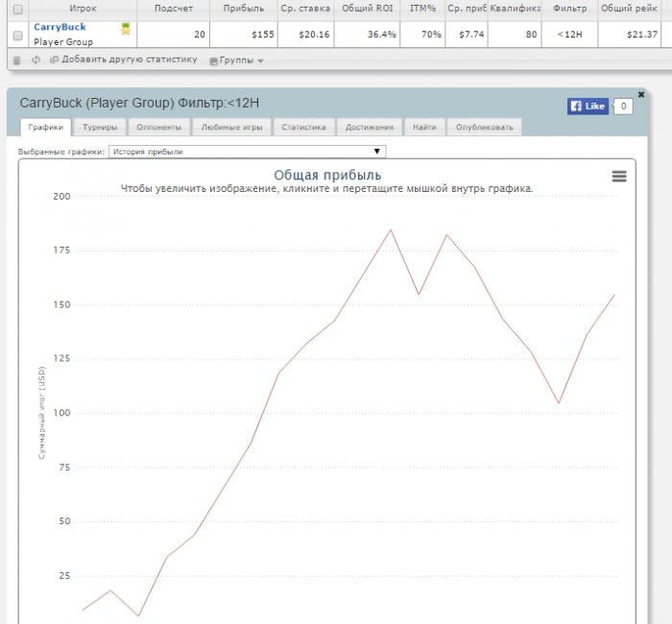
Task: Check the CarryBuck row checkbox
Action: click(17, 35)
